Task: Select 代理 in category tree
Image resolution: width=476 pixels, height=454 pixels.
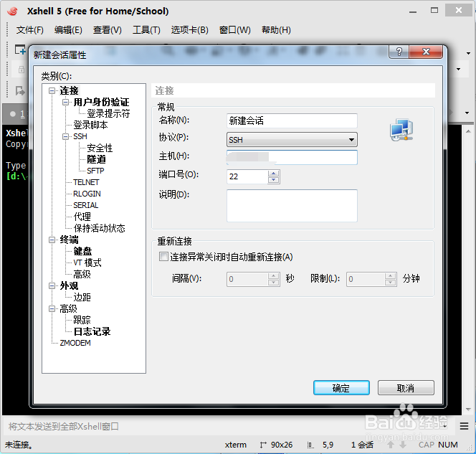Action: 82,217
